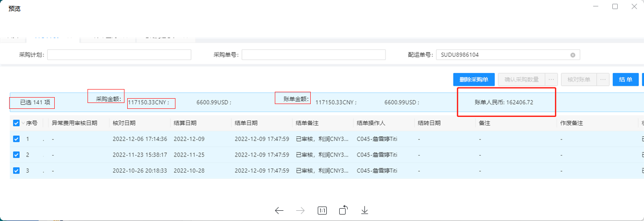Maximize the 预览 preview window
Image resolution: width=644 pixels, height=221 pixels.
coord(615,6)
